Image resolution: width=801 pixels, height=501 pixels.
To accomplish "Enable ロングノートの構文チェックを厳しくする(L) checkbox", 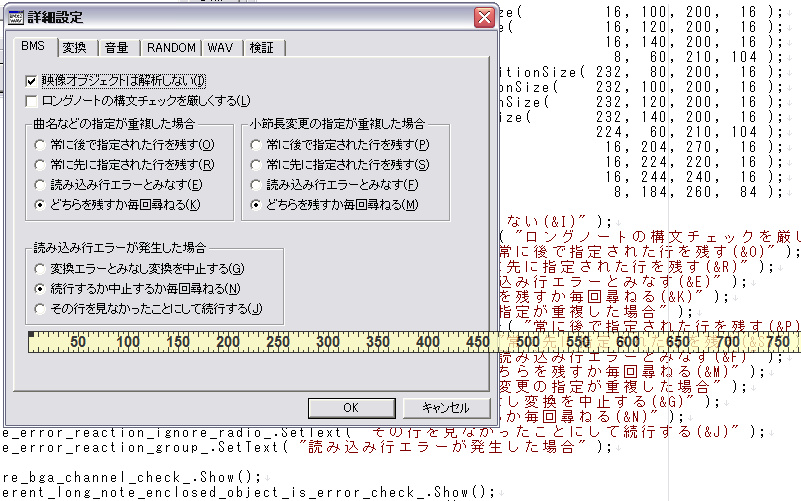I will pos(32,100).
